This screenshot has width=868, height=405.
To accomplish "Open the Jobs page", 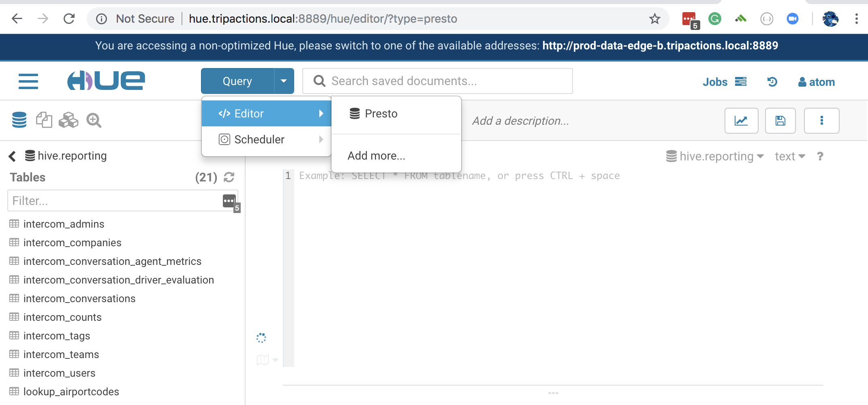I will point(715,81).
